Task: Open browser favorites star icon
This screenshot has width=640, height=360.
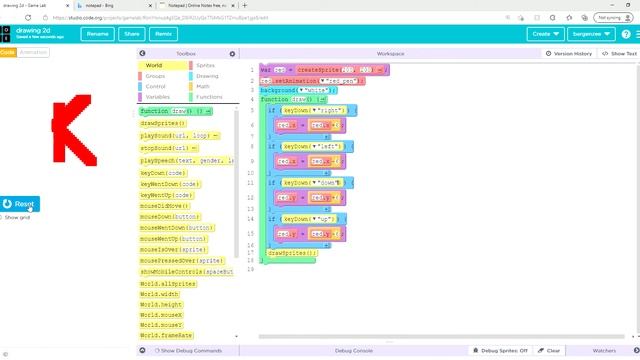Action: (569, 18)
